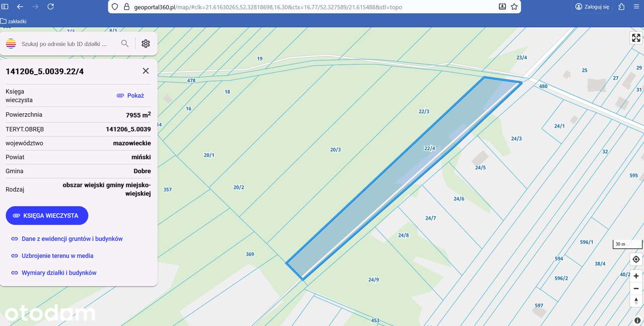Select parcel 20/1 on the map
This screenshot has width=644, height=326.
(x=209, y=155)
